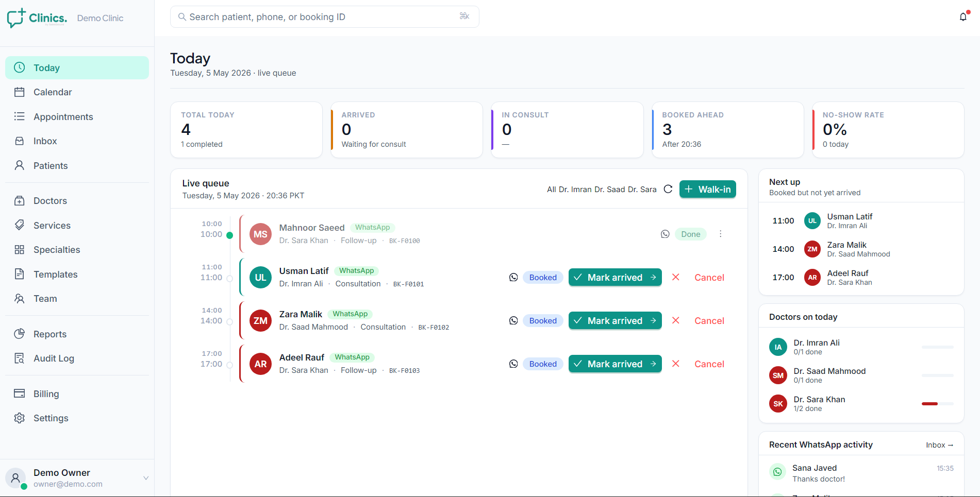Open WhatsApp chat for Adeel Rauf
980x497 pixels.
pyautogui.click(x=513, y=364)
